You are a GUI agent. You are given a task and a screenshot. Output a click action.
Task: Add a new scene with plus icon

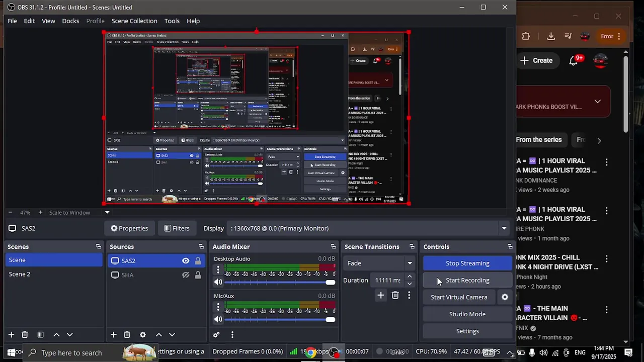(11, 335)
